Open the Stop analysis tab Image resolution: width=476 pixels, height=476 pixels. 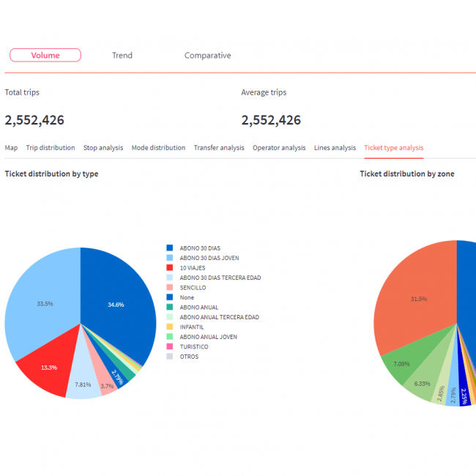(103, 148)
